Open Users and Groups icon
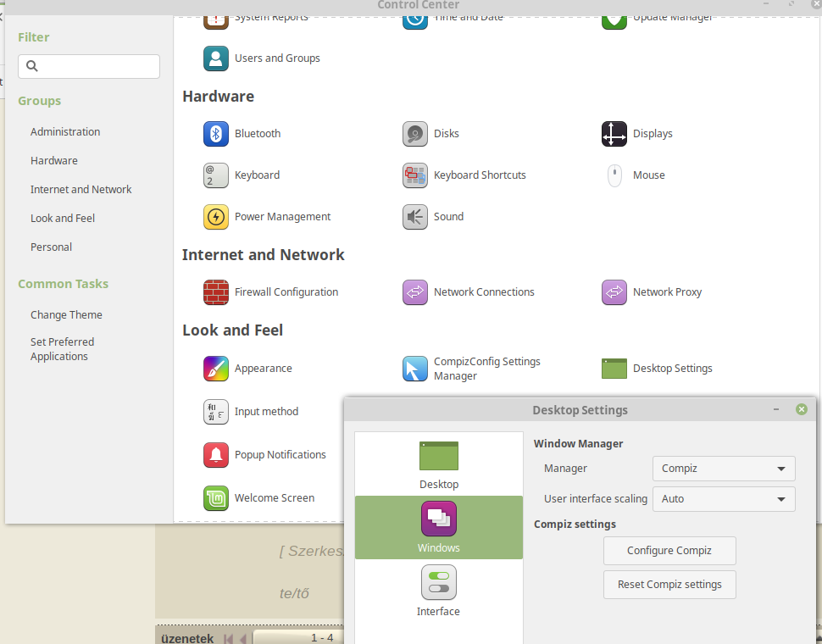 (215, 58)
